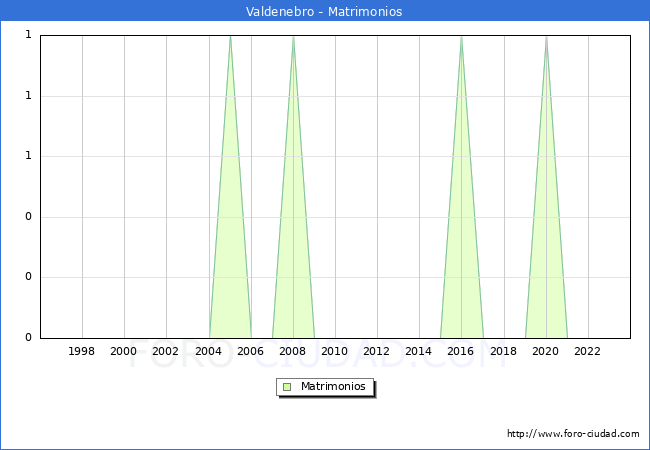Select the 2010 x-axis label
Screen dimensions: 650x450
(x=335, y=351)
